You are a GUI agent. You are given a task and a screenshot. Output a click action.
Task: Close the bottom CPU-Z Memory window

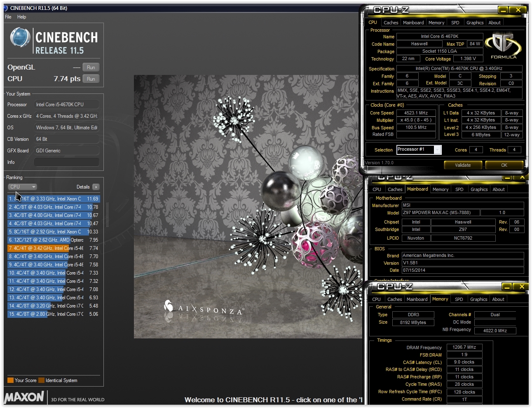(521, 287)
